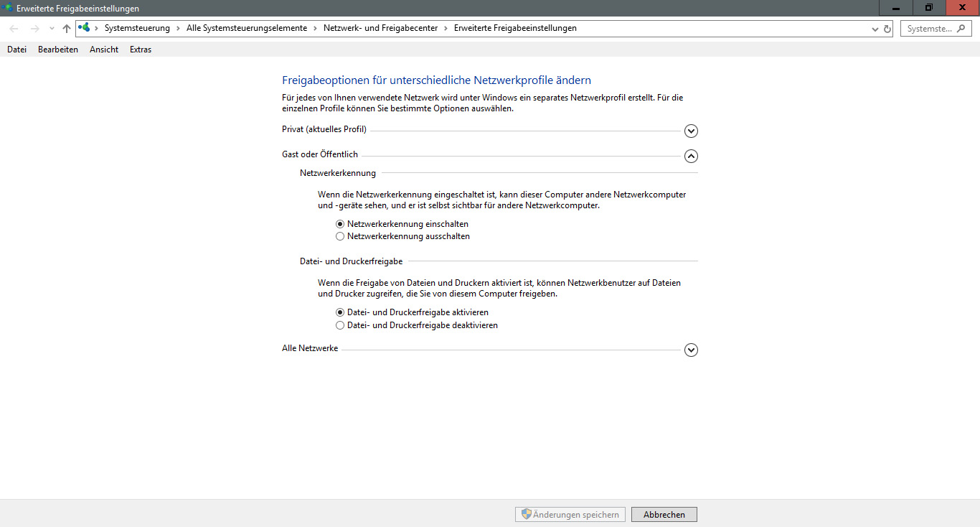
Task: Click breadcrumb arrow after Netzwerk- und Freigabecenter
Action: [446, 28]
